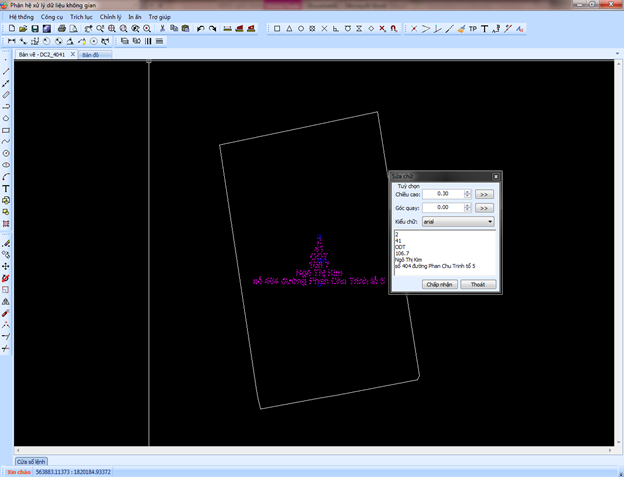Viewport: 624px width, 477px height.
Task: Click the Chiều cao input field
Action: [x=442, y=193]
